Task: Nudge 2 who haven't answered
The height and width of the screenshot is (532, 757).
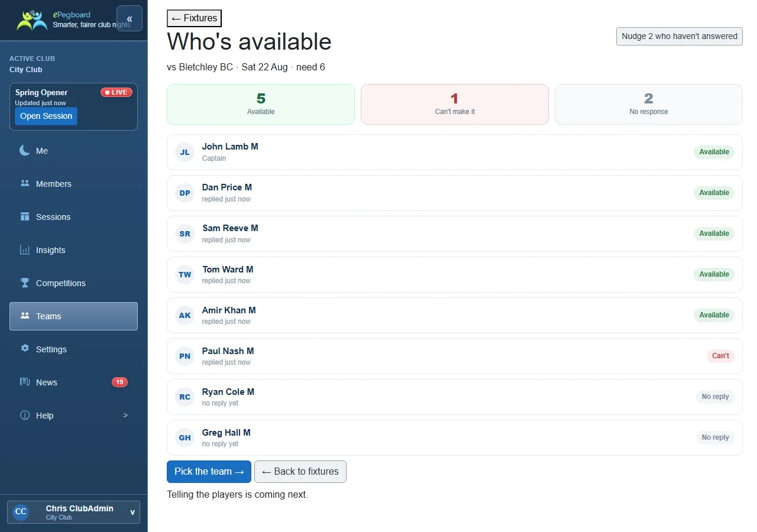Action: pos(680,36)
